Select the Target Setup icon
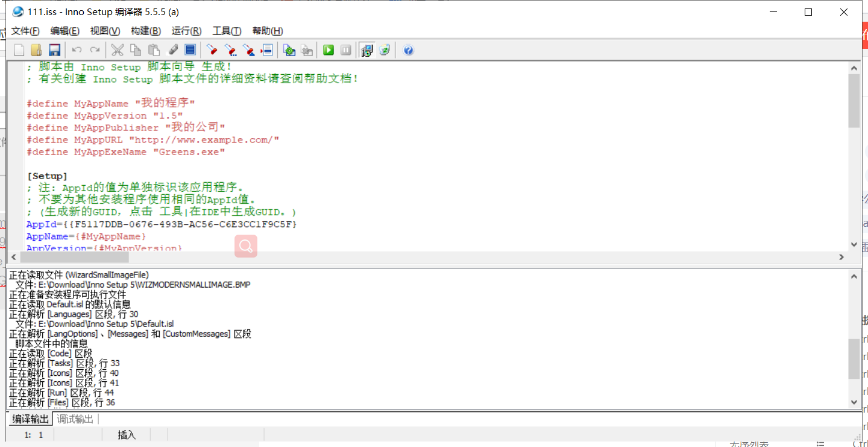 pyautogui.click(x=367, y=50)
